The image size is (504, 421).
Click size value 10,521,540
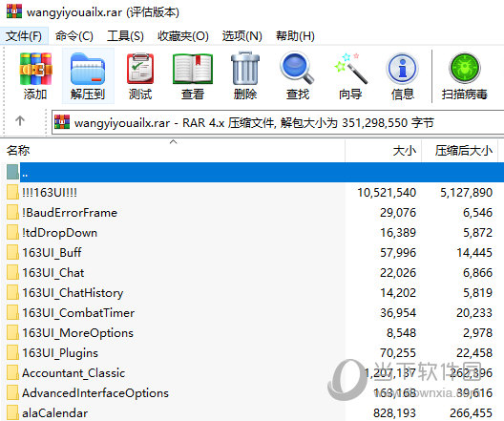[387, 193]
